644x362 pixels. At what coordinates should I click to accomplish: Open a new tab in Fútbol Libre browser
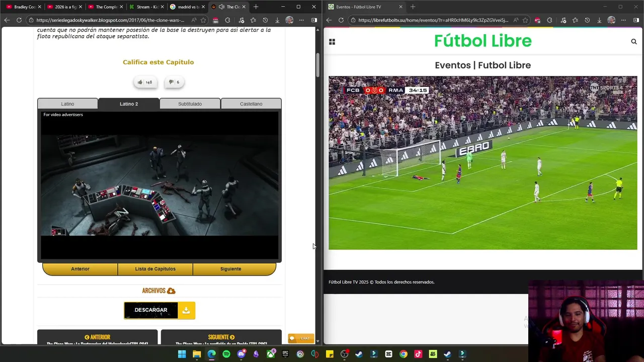(x=413, y=7)
